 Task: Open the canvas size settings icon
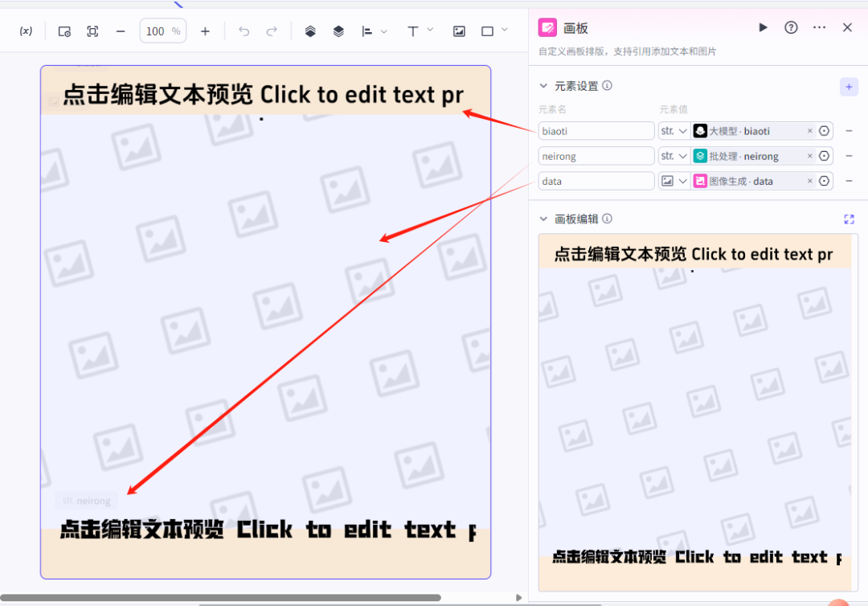click(x=65, y=31)
